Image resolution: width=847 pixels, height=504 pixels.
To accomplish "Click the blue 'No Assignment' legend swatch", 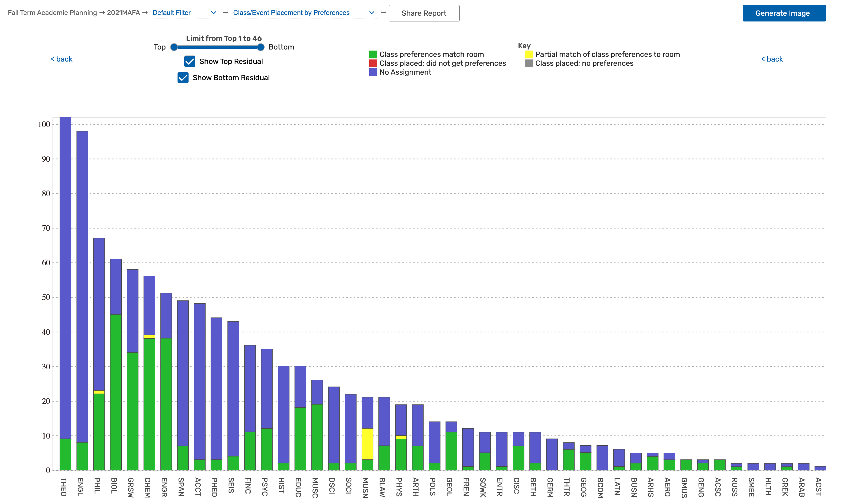I will point(373,72).
